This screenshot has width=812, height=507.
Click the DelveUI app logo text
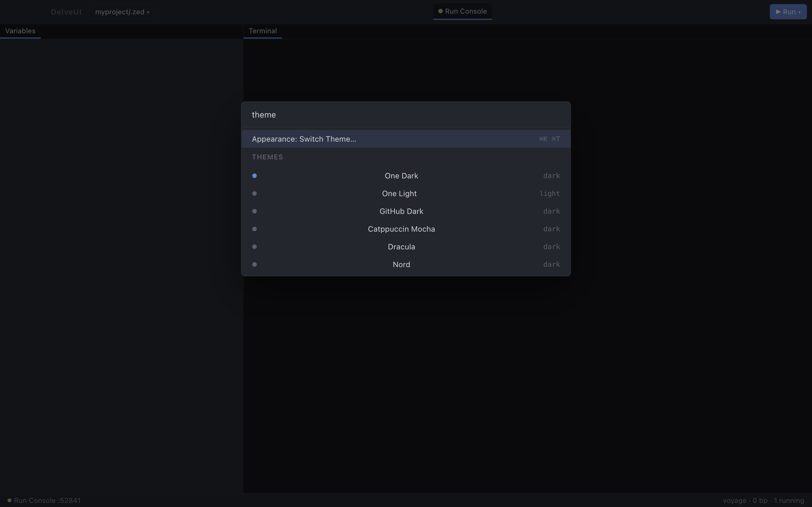[66, 12]
